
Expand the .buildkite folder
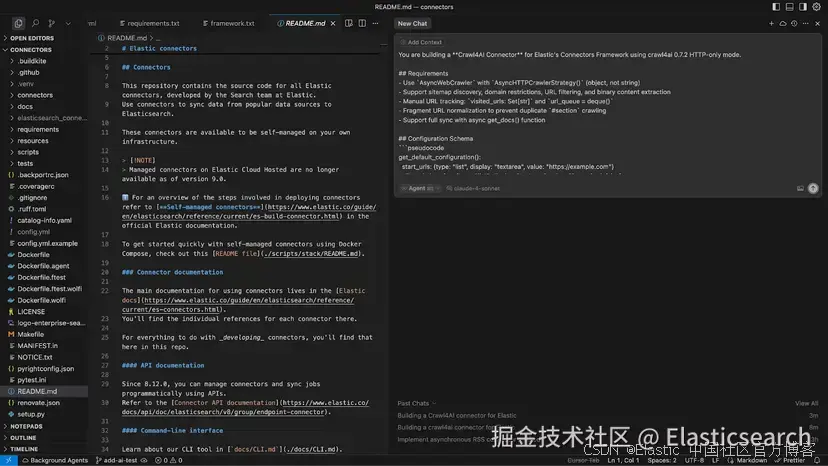coord(44,61)
